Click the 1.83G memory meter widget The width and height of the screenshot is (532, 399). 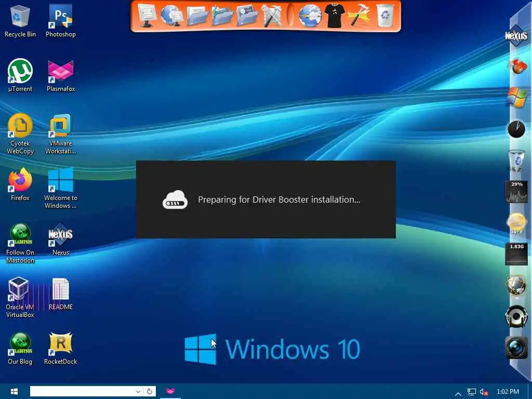coord(516,254)
